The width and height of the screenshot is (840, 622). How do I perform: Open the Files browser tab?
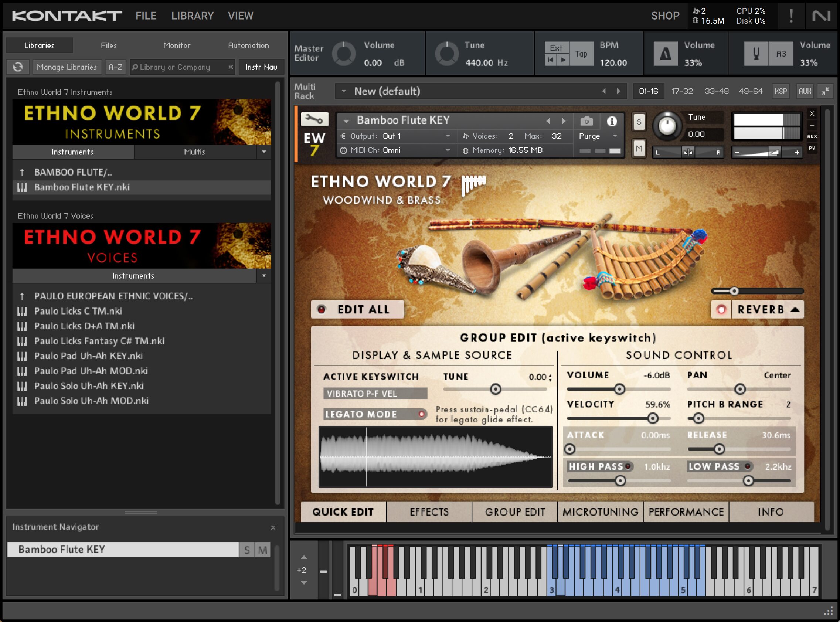coord(108,45)
